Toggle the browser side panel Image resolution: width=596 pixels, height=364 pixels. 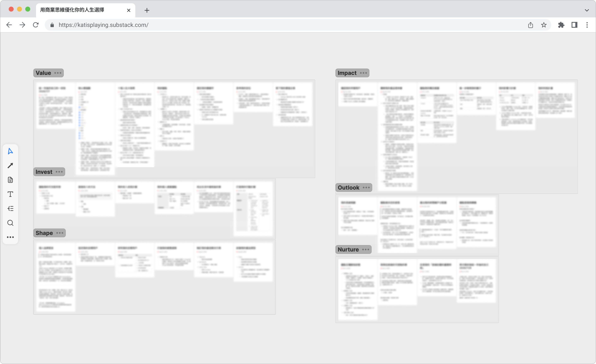pos(574,25)
